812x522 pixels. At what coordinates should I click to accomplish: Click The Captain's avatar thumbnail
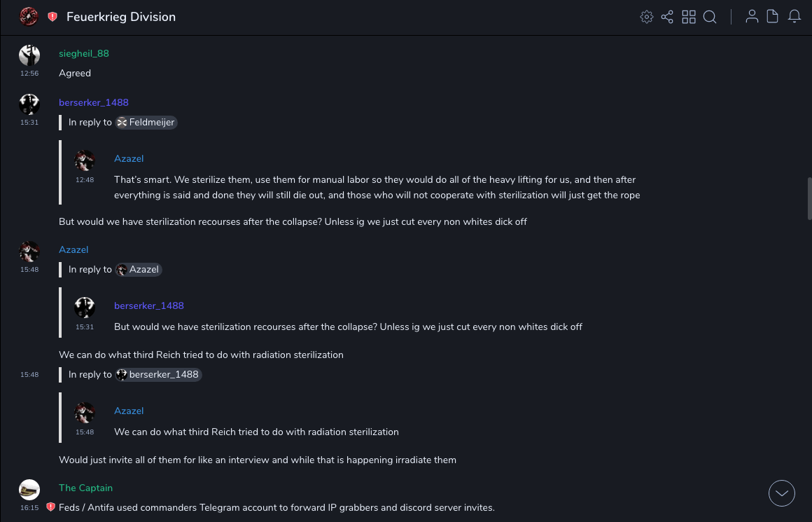point(29,489)
